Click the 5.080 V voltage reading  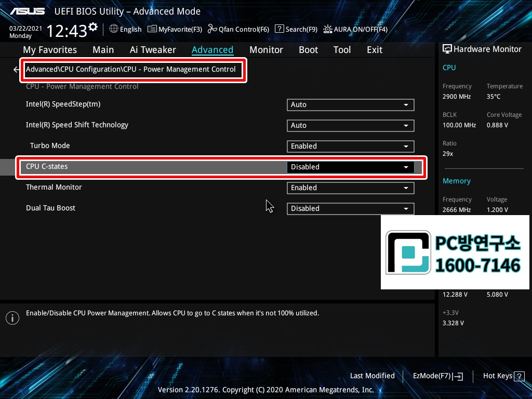[x=497, y=295]
